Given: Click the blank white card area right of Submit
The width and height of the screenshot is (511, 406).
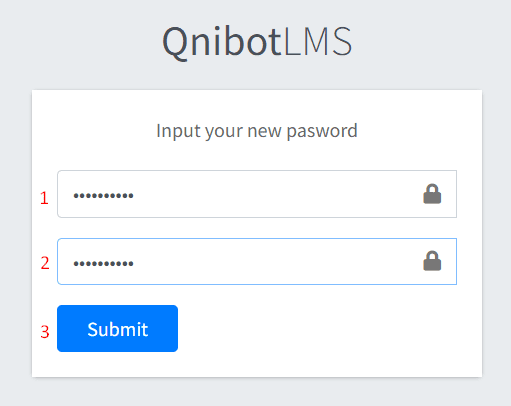Looking at the screenshot, I should click(317, 328).
